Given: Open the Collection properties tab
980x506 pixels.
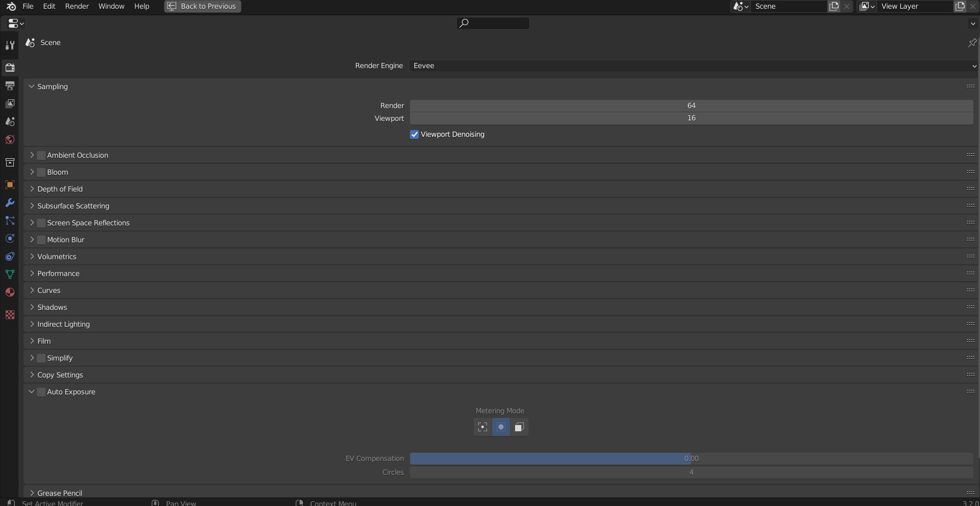Looking at the screenshot, I should [x=10, y=162].
